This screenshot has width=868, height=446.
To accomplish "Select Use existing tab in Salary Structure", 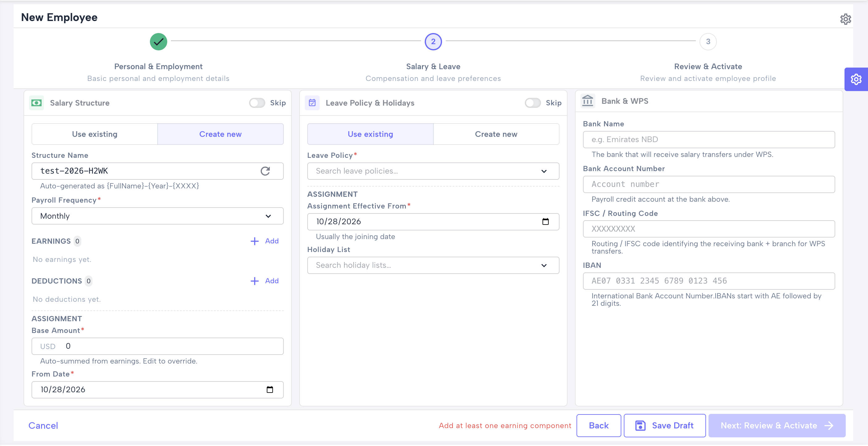I will (95, 134).
